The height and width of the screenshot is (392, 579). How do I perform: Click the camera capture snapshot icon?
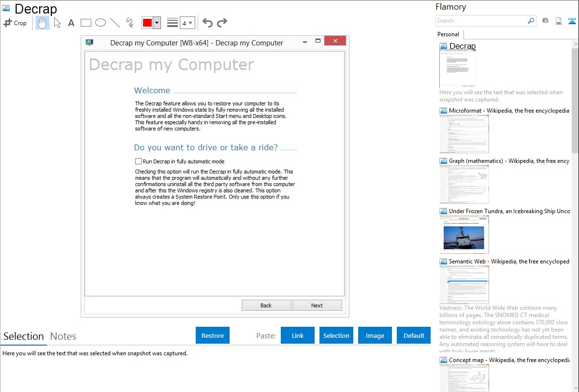click(545, 21)
